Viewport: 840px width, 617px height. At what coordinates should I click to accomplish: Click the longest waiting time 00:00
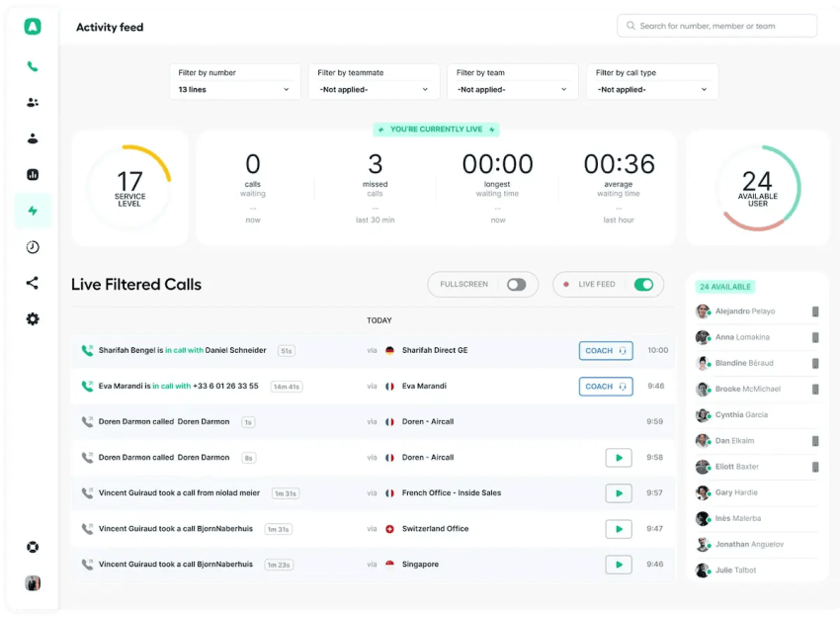(x=498, y=164)
